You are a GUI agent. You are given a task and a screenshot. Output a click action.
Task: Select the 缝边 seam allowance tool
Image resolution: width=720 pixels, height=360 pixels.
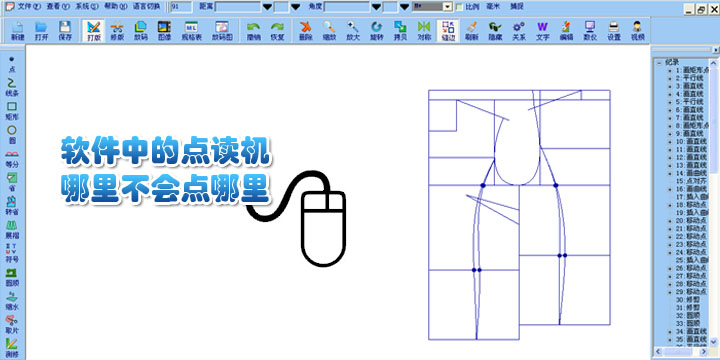pyautogui.click(x=448, y=31)
